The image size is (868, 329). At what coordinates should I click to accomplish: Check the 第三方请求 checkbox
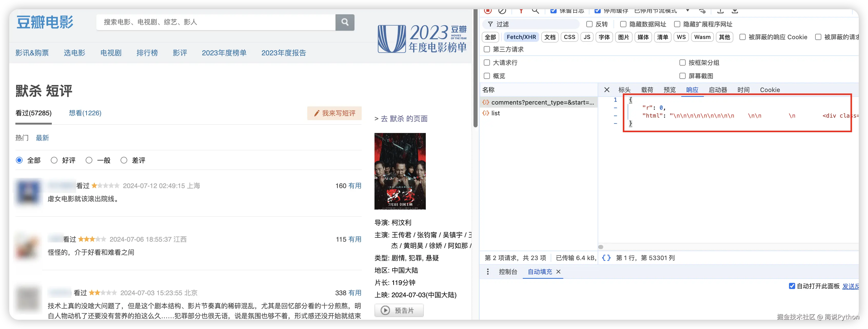487,49
